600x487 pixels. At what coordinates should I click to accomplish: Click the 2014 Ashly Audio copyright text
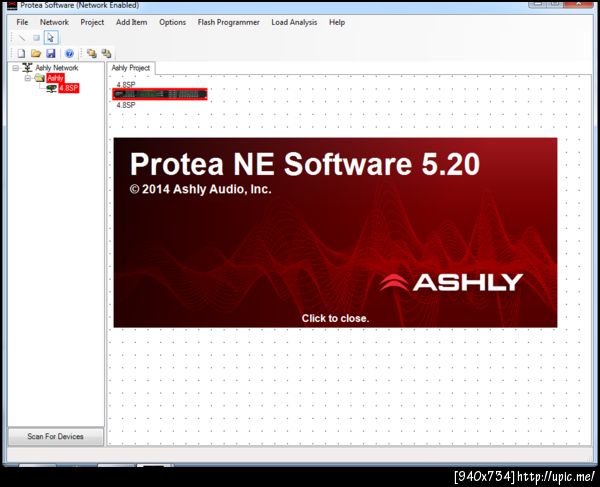tap(201, 189)
